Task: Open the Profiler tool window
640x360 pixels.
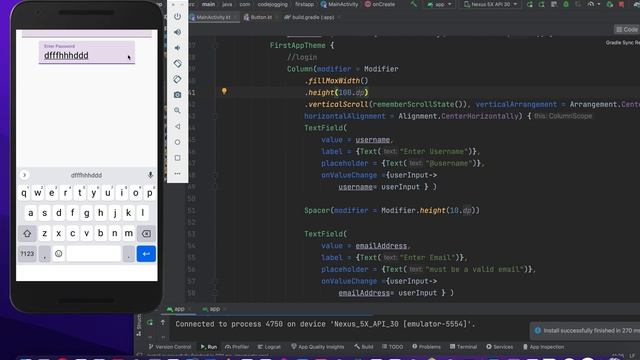Action: (237, 347)
